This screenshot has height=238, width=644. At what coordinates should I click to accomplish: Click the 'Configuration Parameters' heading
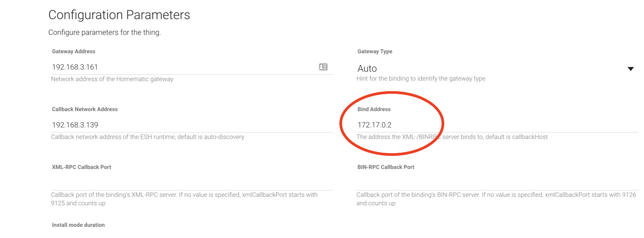pos(119,15)
